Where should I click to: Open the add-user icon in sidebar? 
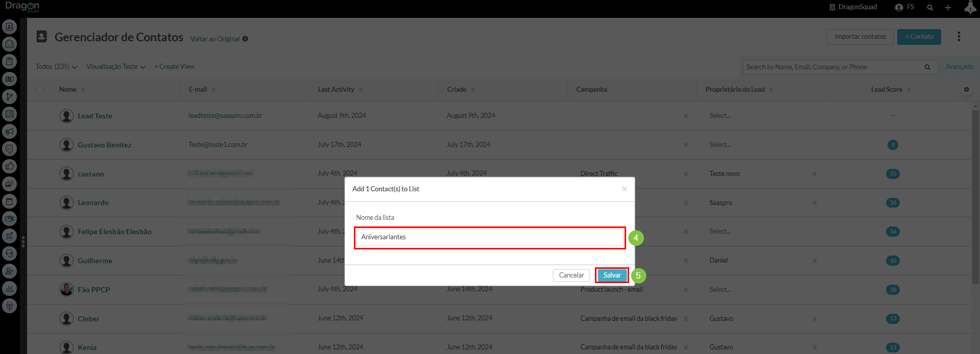[9, 271]
